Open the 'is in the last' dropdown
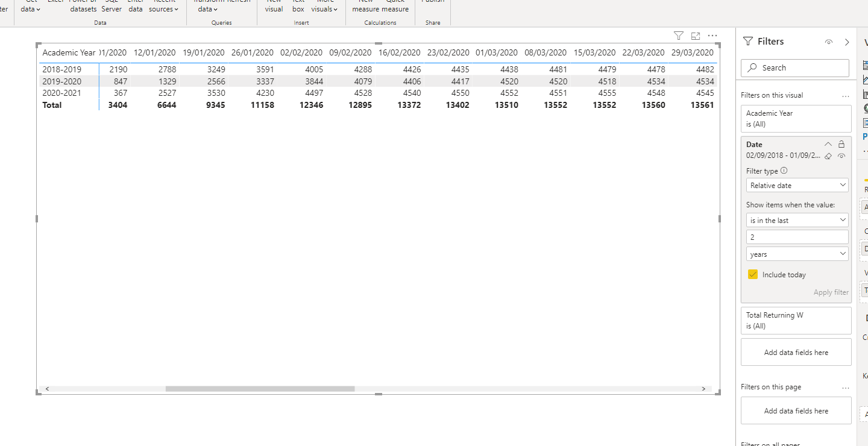 [797, 221]
